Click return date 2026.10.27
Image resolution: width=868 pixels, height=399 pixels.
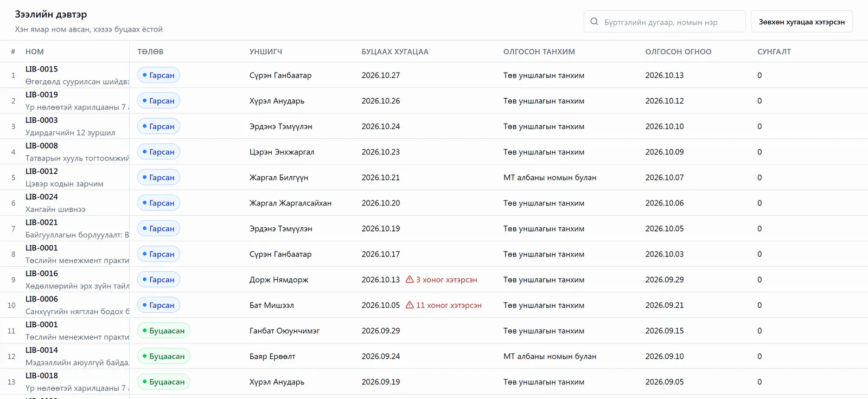tap(381, 75)
